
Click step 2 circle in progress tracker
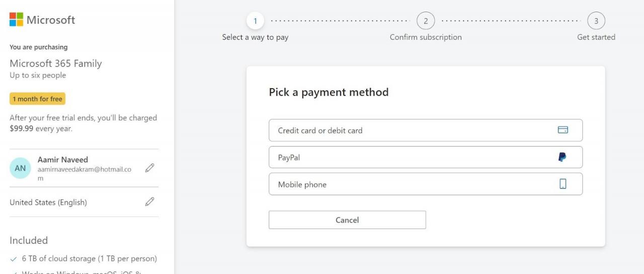point(426,21)
